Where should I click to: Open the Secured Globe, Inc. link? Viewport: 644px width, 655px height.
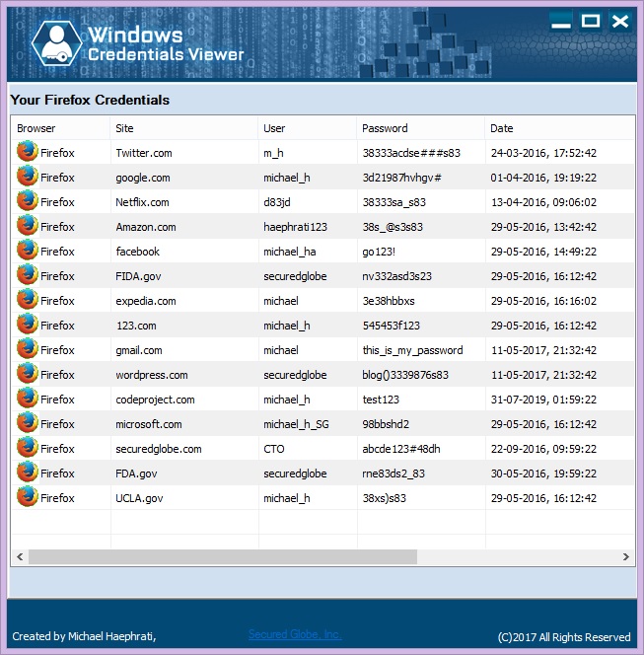[x=295, y=634]
